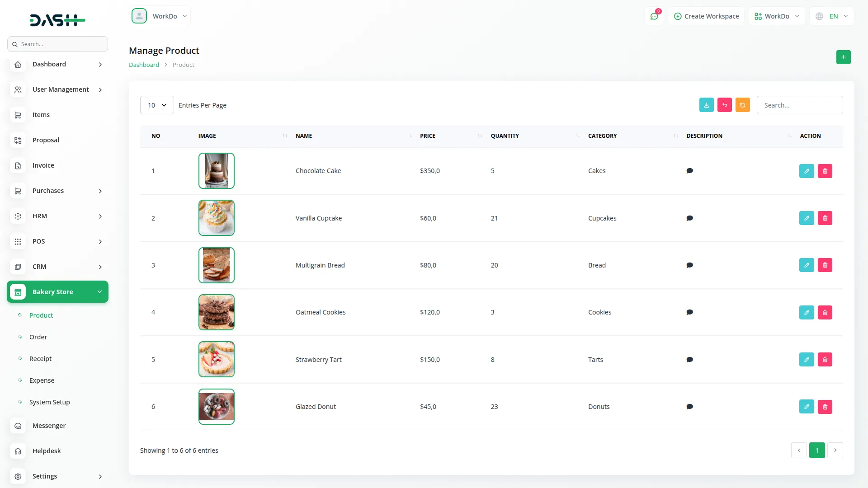Image resolution: width=868 pixels, height=488 pixels.
Task: Delete the Glazed Donut product
Action: 825,407
